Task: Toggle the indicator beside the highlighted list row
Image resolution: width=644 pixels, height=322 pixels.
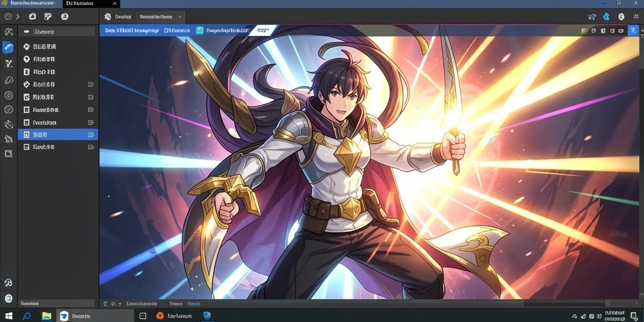Action: (x=91, y=135)
